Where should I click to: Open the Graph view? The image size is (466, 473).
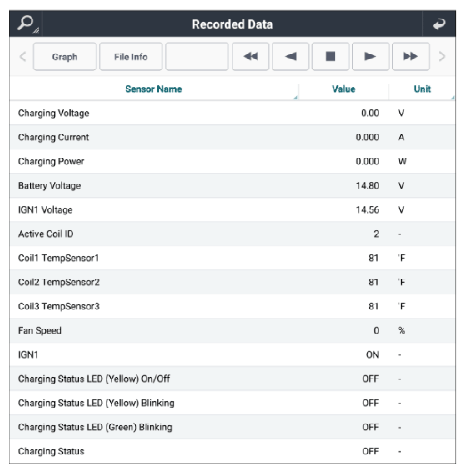coord(65,56)
